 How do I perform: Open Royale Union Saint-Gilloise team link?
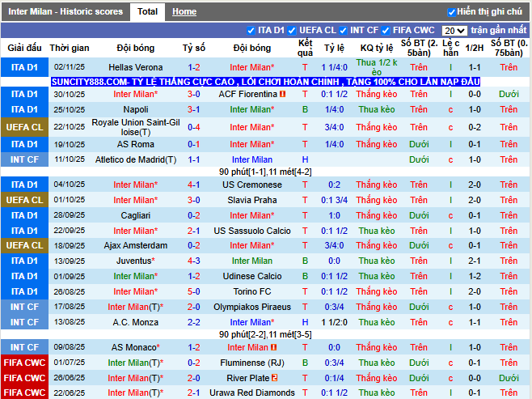tap(135, 127)
